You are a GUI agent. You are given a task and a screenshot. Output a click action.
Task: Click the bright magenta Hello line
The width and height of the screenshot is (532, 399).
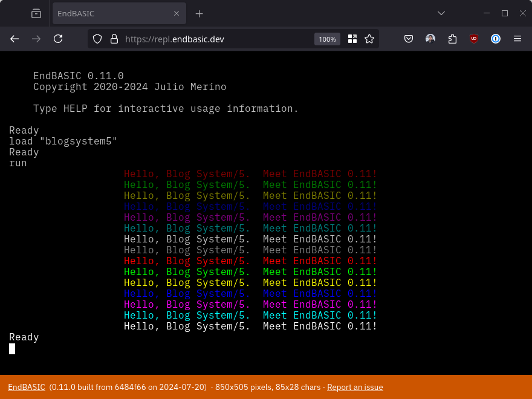[250, 304]
